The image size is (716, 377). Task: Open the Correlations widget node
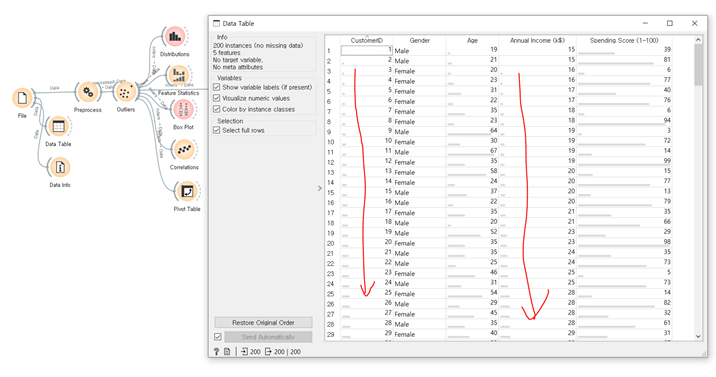coord(184,150)
